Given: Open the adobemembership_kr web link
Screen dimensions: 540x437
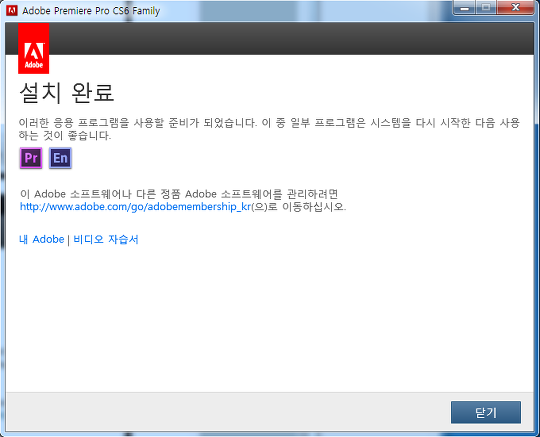Looking at the screenshot, I should [x=135, y=207].
